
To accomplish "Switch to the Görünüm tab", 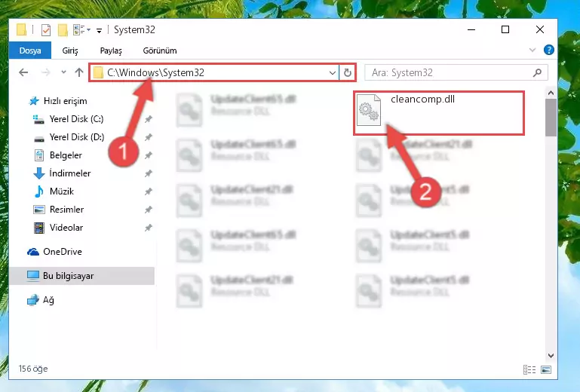I will point(160,51).
